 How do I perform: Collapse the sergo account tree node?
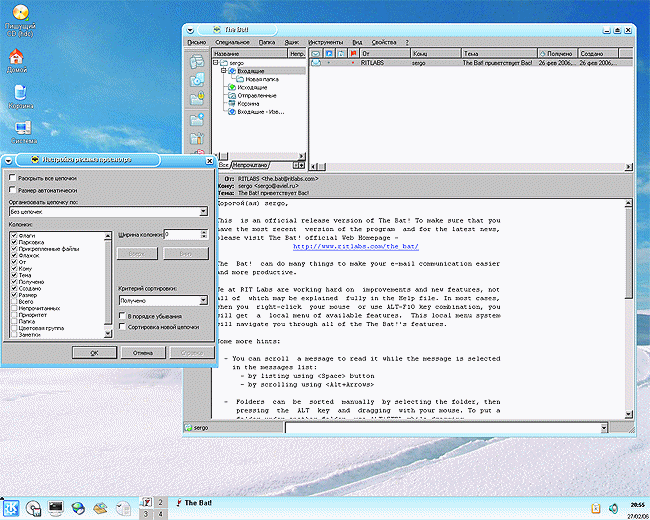point(216,63)
